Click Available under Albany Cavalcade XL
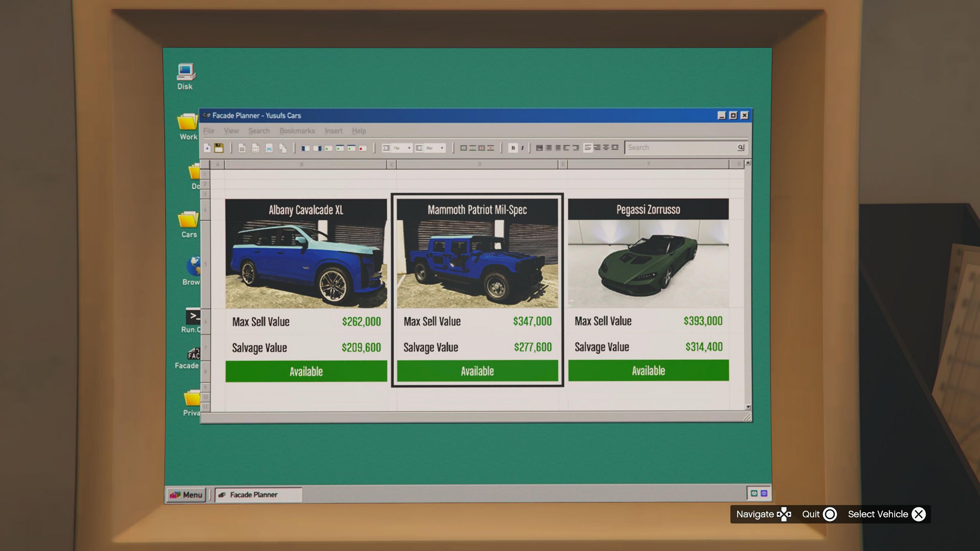Image resolution: width=980 pixels, height=551 pixels. (306, 371)
